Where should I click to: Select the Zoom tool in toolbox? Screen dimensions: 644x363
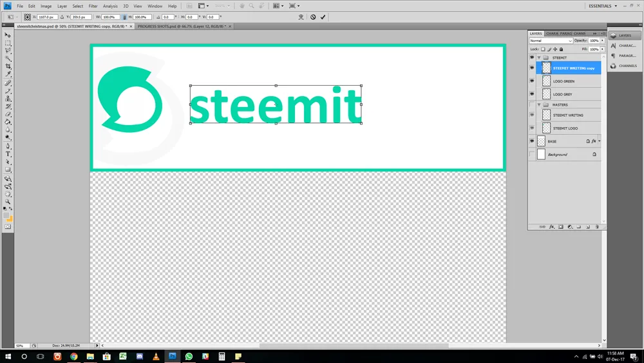click(x=8, y=202)
